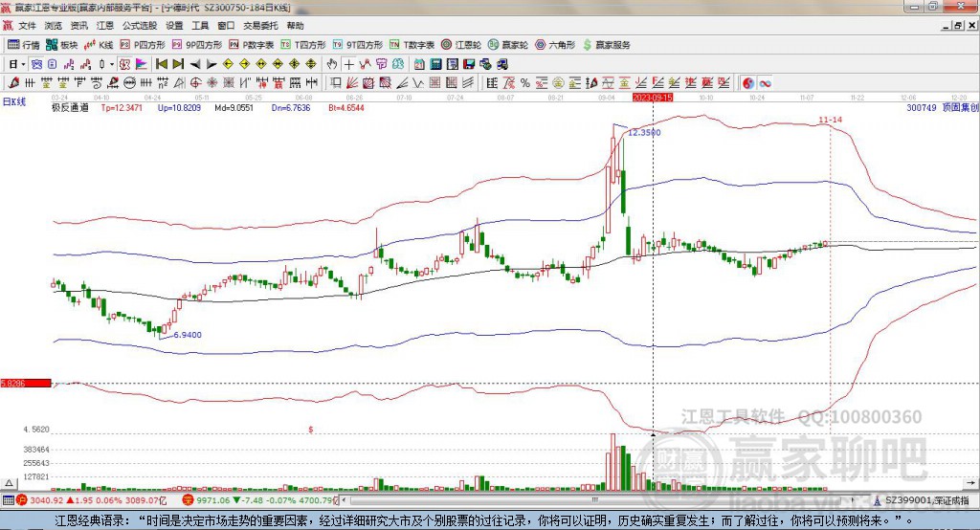This screenshot has width=980, height=530.
Task: Open the 赢家轮 wheel tool
Action: pos(508,45)
